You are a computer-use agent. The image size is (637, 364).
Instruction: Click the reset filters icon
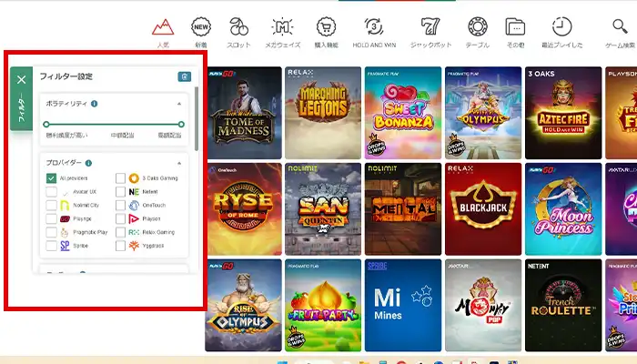point(185,76)
